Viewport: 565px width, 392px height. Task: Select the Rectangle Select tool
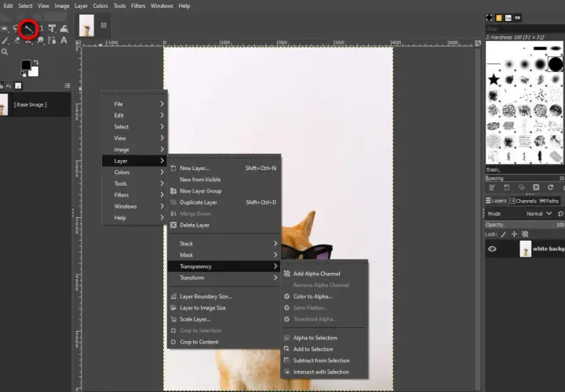pyautogui.click(x=5, y=29)
